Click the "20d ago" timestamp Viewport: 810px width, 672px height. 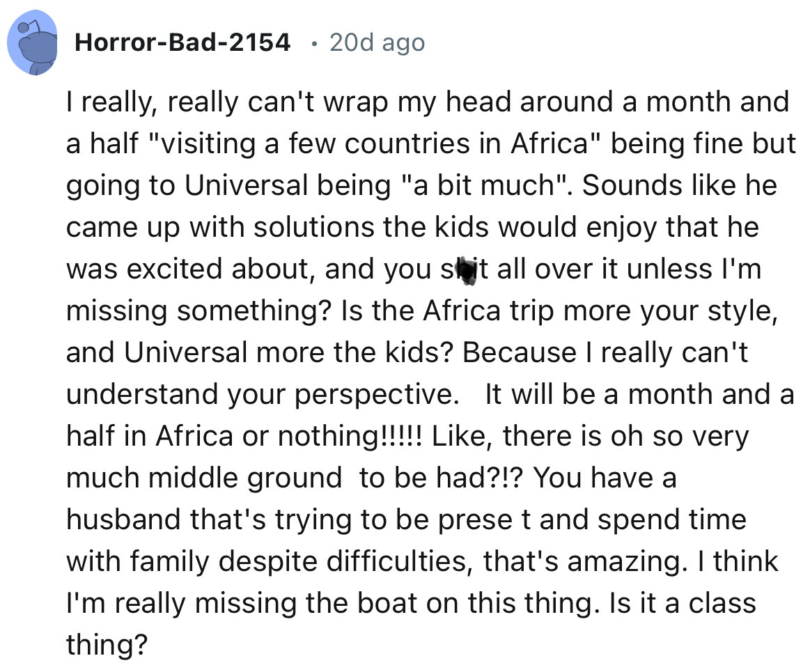377,43
